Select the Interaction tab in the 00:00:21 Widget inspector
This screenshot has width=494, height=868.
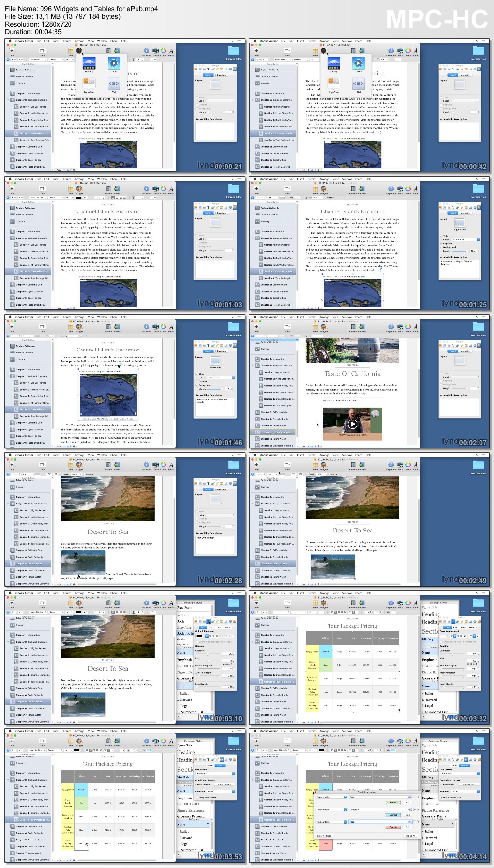point(220,75)
